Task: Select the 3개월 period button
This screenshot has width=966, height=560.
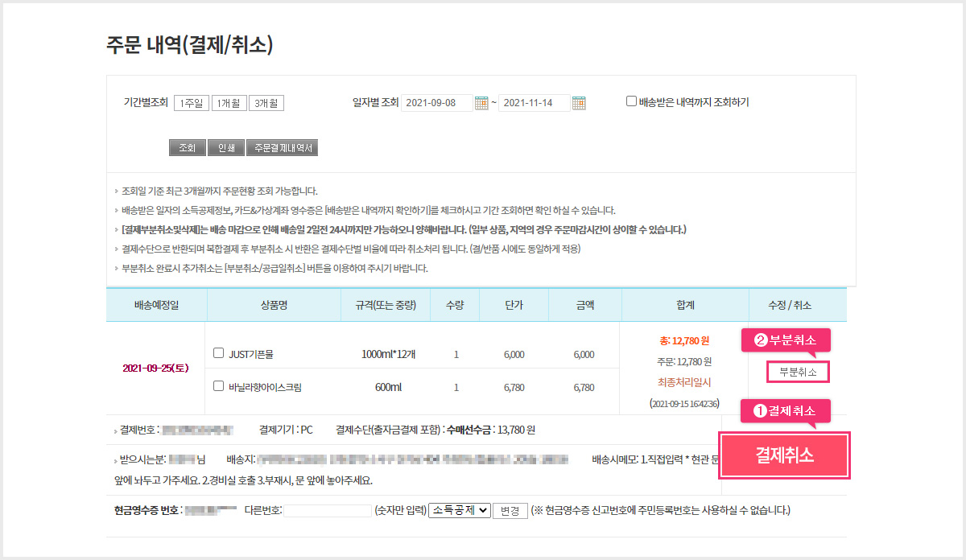Action: tap(266, 103)
